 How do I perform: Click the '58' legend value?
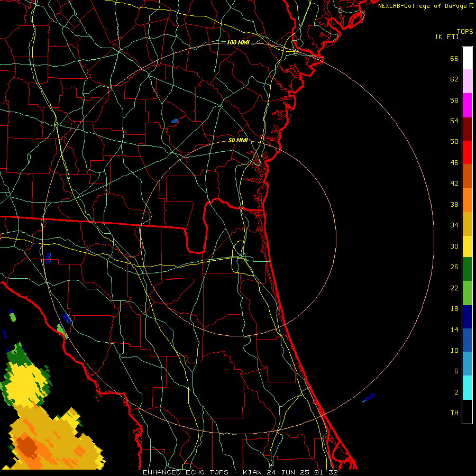pyautogui.click(x=454, y=100)
